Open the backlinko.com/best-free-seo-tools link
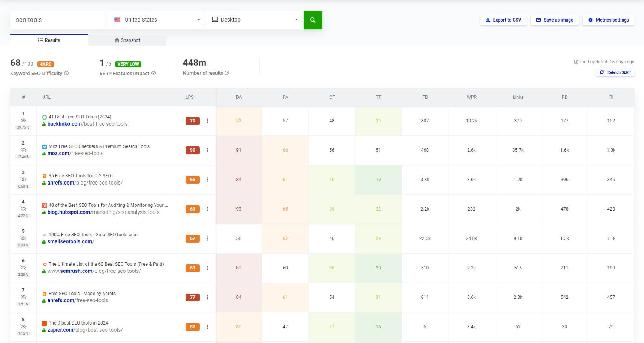The width and height of the screenshot is (644, 343). [x=87, y=124]
